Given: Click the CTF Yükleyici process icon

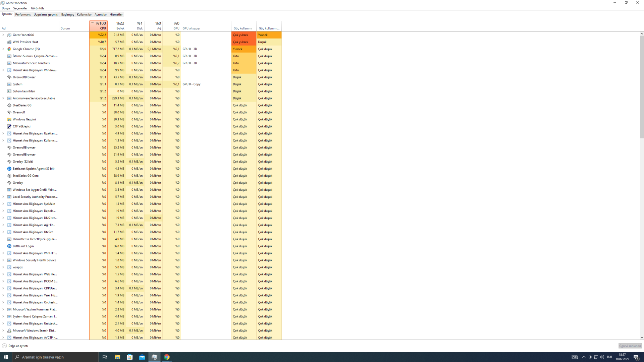Looking at the screenshot, I should coord(9,126).
